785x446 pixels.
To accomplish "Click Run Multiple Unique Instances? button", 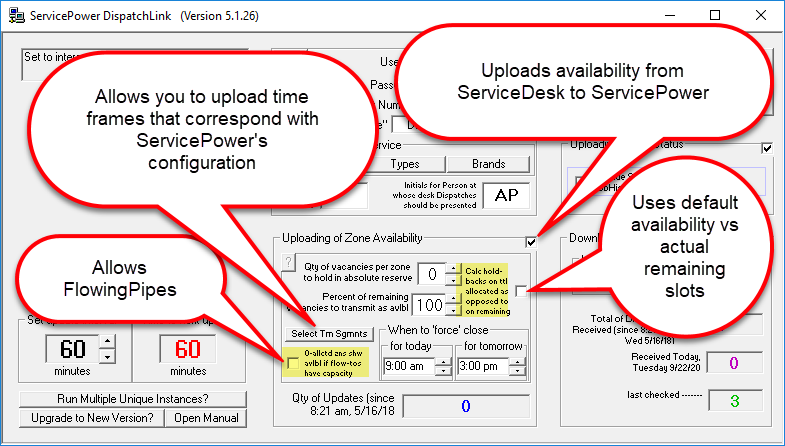I will point(133,399).
